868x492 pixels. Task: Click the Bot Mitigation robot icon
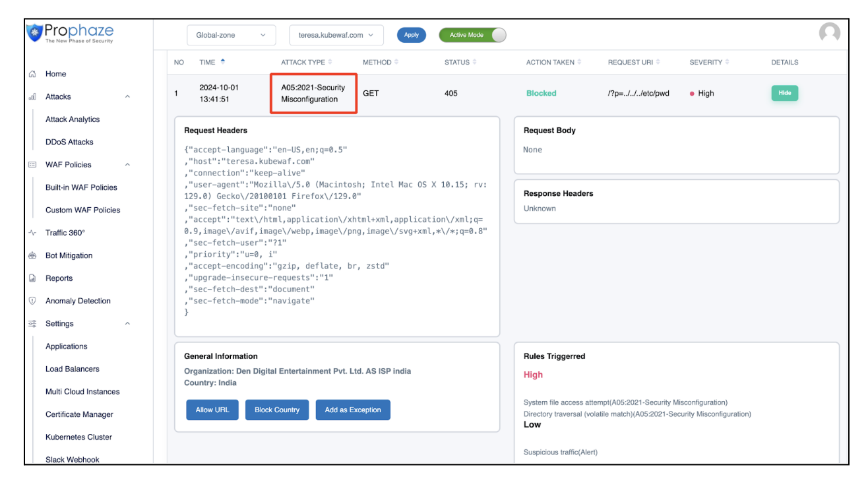pyautogui.click(x=32, y=256)
